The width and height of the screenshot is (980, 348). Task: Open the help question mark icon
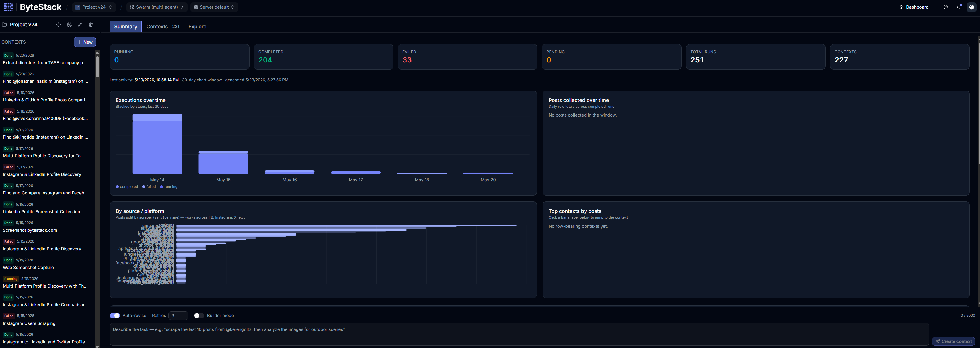pyautogui.click(x=945, y=7)
